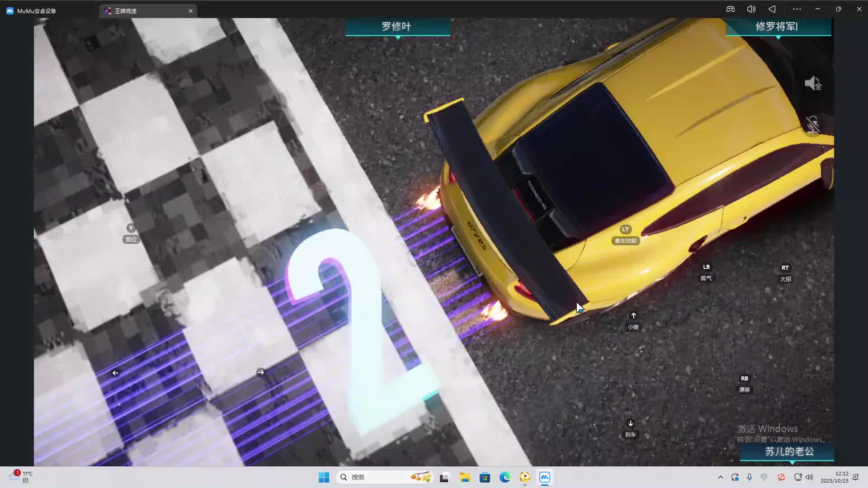Tap the RT 大招 ultimate control
This screenshot has width=868, height=488.
785,268
